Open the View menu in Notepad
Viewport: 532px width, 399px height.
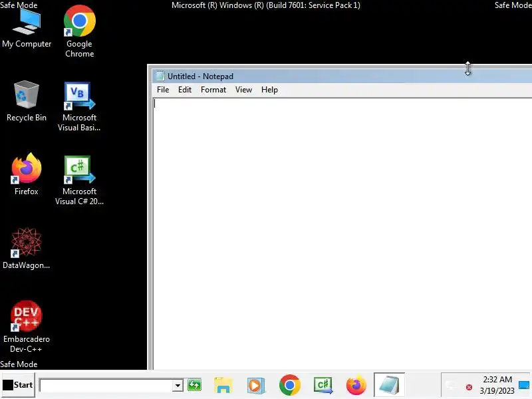coord(243,90)
